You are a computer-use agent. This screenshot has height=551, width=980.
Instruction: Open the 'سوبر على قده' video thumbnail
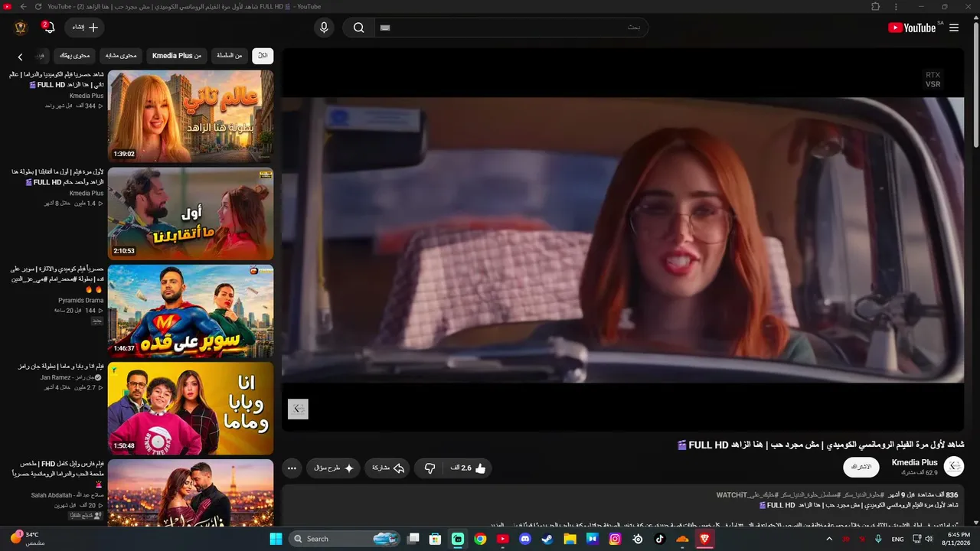pos(191,311)
